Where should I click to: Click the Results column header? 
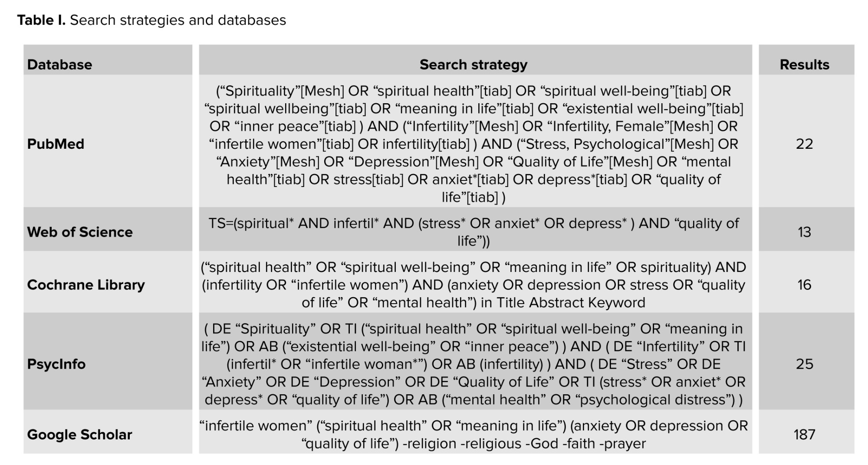(x=804, y=65)
